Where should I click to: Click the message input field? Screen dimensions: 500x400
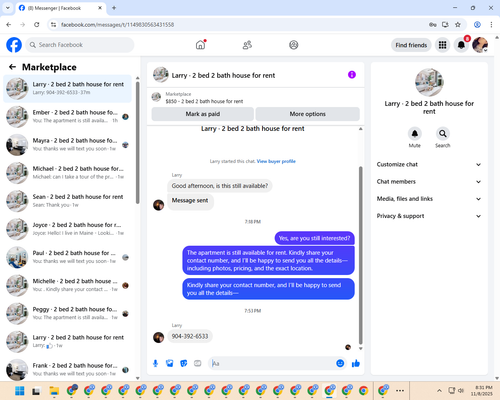pyautogui.click(x=273, y=363)
